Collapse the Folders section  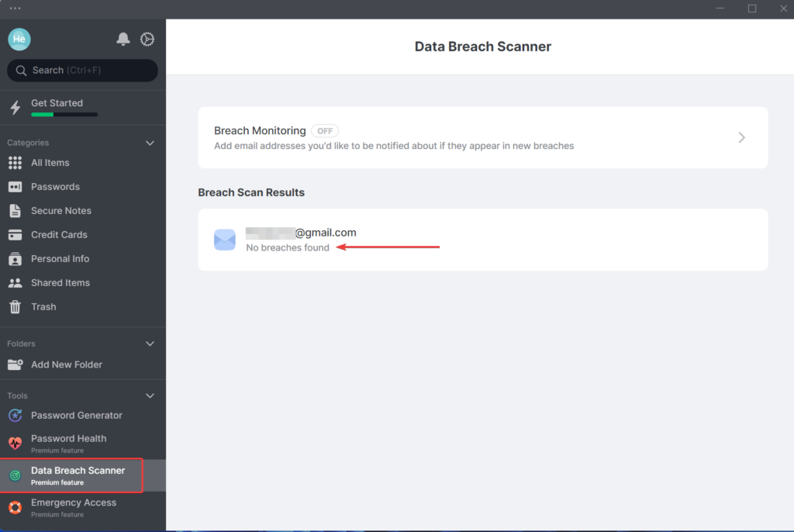click(x=150, y=344)
